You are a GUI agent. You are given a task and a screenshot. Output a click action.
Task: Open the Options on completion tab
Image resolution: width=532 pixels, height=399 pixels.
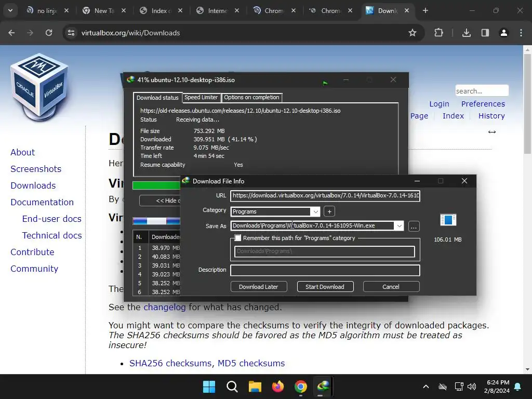tap(252, 97)
